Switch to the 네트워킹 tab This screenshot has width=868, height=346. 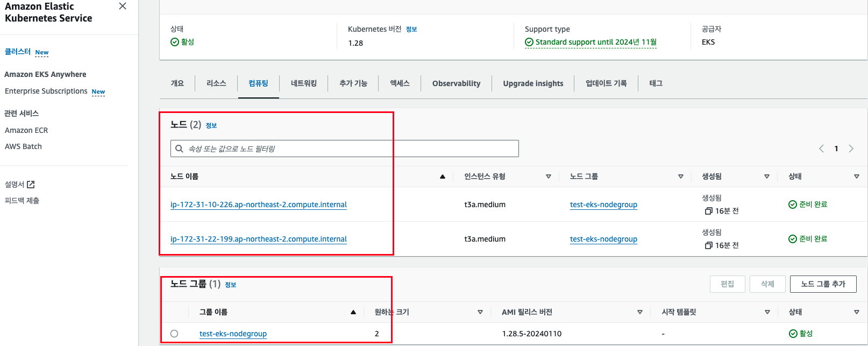coord(304,83)
